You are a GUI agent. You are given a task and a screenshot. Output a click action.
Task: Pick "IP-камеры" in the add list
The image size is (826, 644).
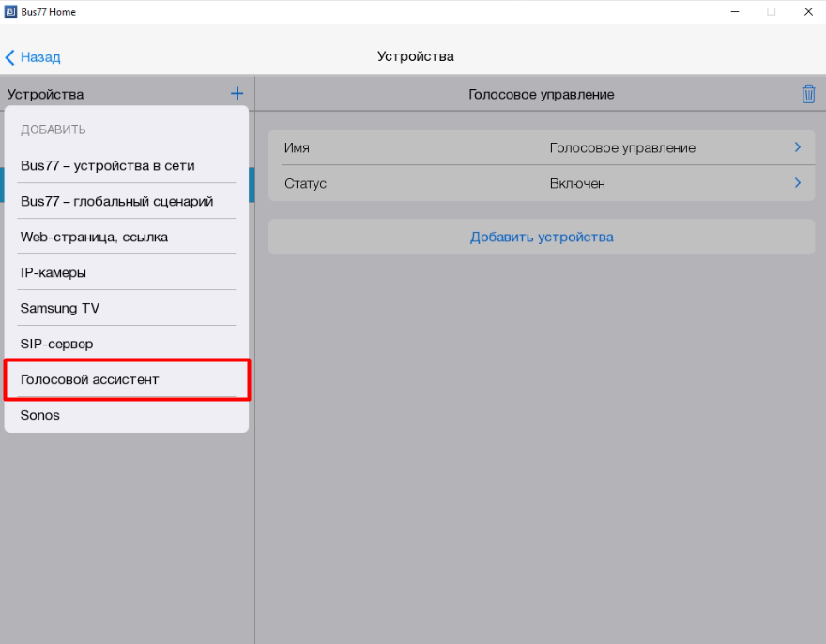(x=54, y=272)
